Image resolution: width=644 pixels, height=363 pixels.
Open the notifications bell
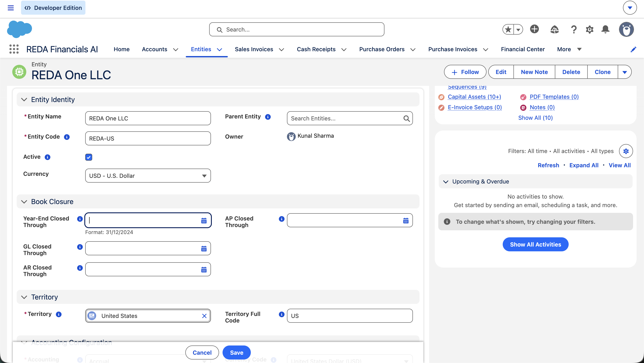(x=605, y=30)
